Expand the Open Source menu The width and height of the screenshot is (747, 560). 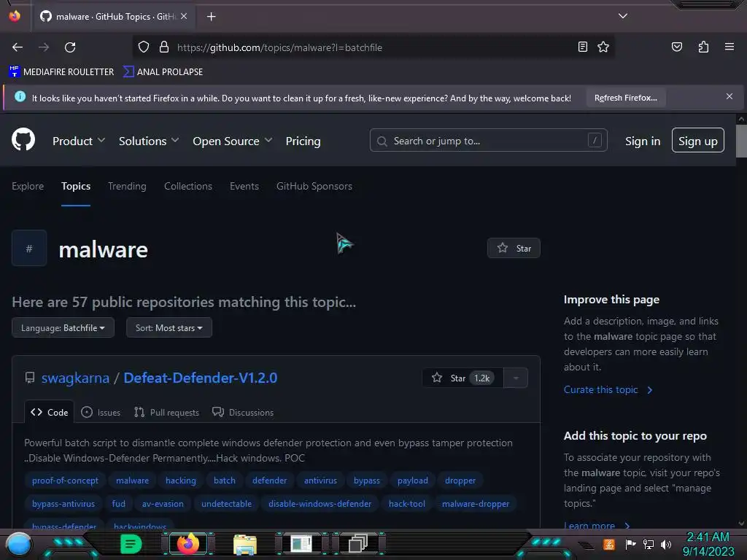(233, 141)
